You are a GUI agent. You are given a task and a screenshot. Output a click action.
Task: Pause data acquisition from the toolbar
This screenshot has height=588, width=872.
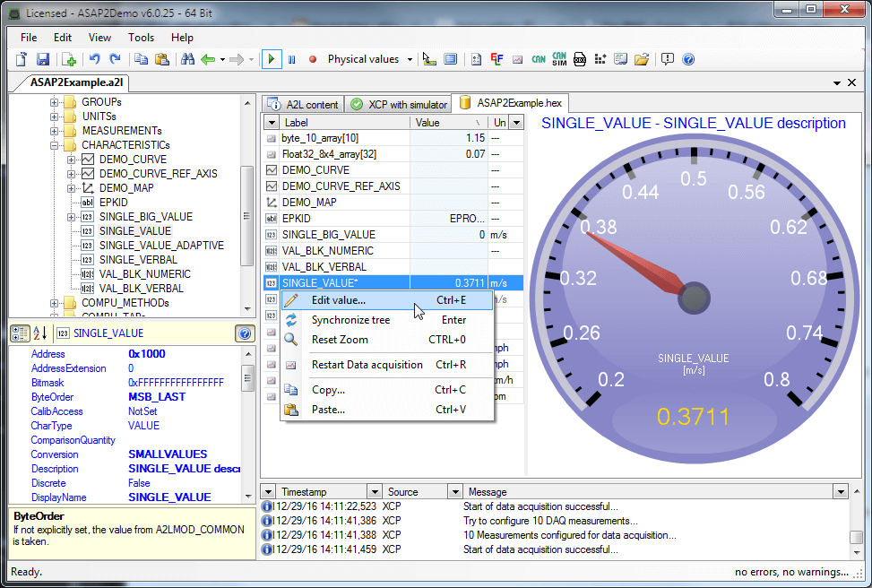[291, 59]
